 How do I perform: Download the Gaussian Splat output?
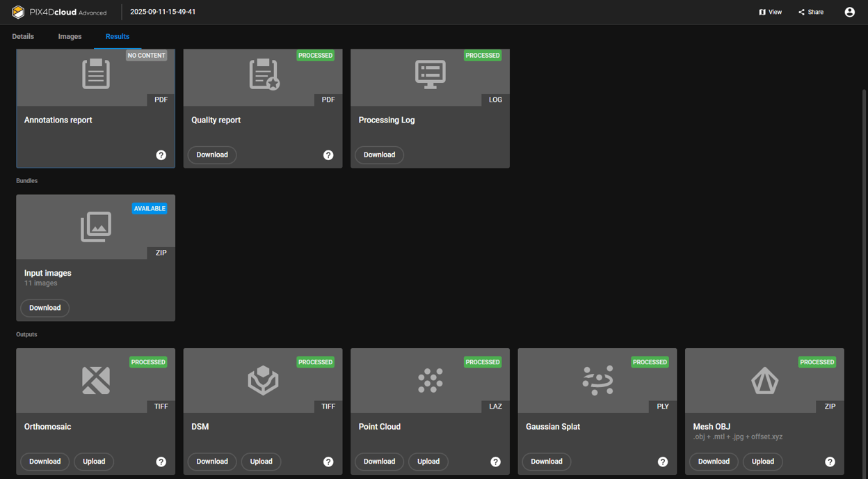[547, 462]
